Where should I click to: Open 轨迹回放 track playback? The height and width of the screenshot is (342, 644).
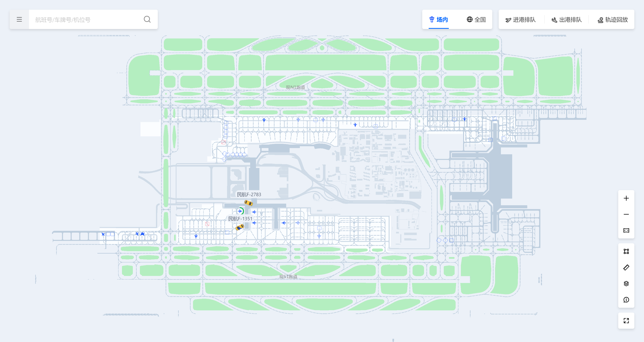(613, 20)
